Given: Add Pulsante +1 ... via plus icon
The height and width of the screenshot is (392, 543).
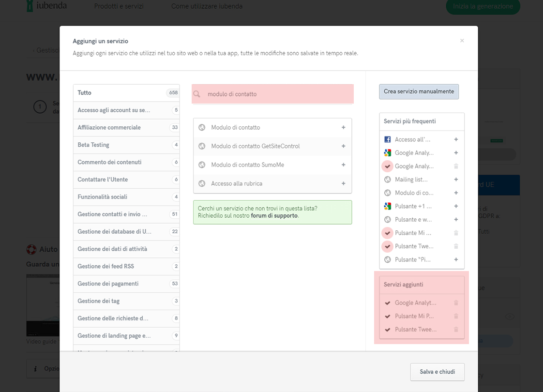Looking at the screenshot, I should coord(456,206).
